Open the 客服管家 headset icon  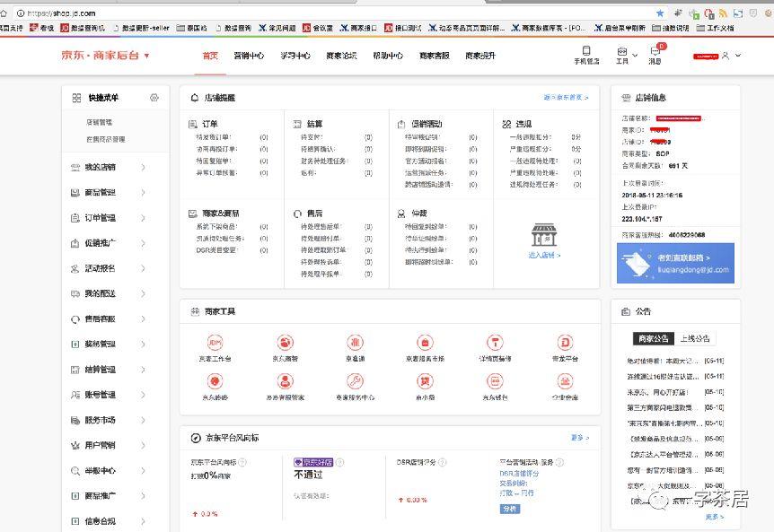(x=285, y=381)
